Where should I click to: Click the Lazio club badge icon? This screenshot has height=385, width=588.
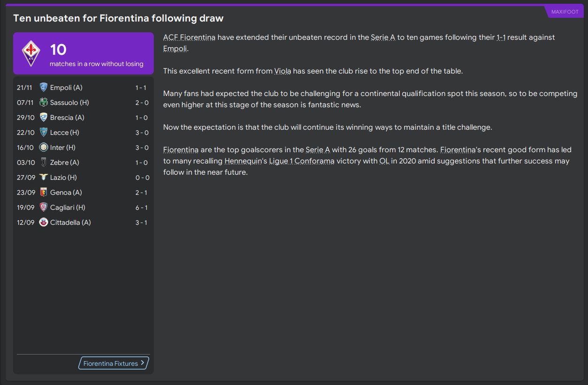tap(44, 178)
